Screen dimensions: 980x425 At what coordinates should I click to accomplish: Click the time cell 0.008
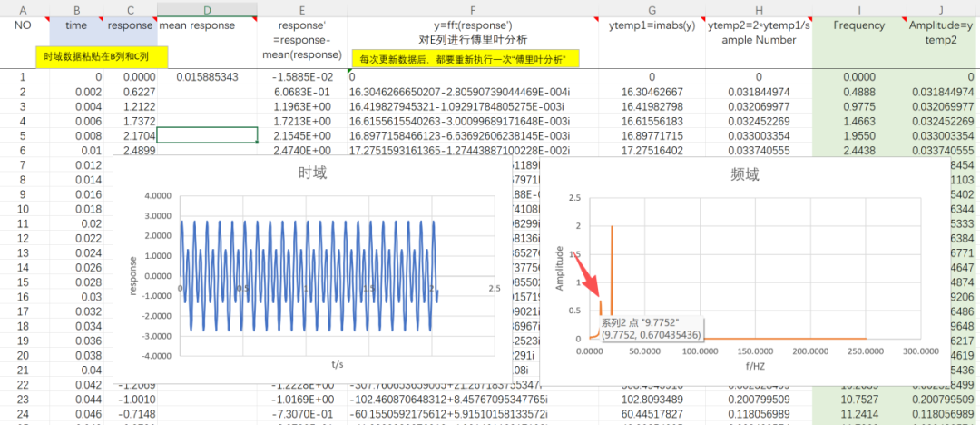76,135
